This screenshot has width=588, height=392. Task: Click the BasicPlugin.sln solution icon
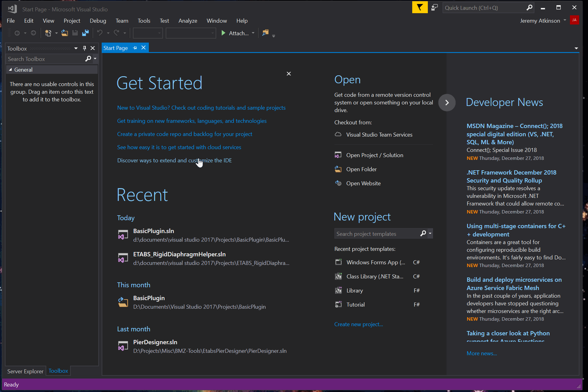pyautogui.click(x=123, y=235)
